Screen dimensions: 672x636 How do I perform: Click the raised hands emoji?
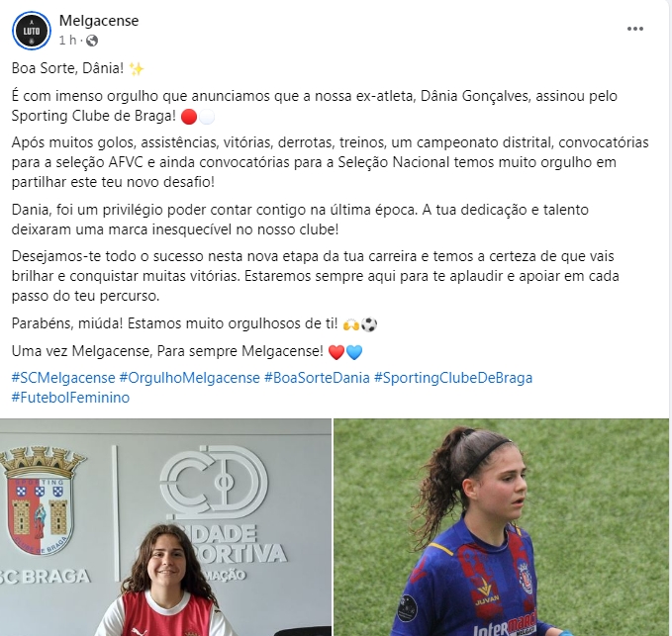click(x=351, y=324)
